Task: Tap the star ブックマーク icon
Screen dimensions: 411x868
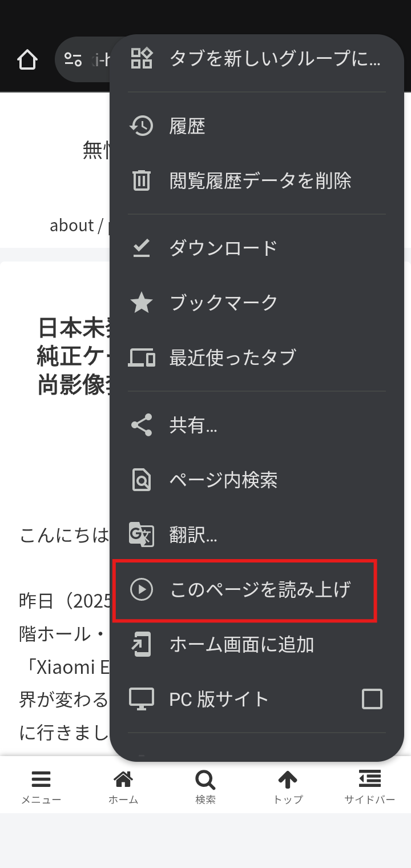Action: tap(142, 303)
